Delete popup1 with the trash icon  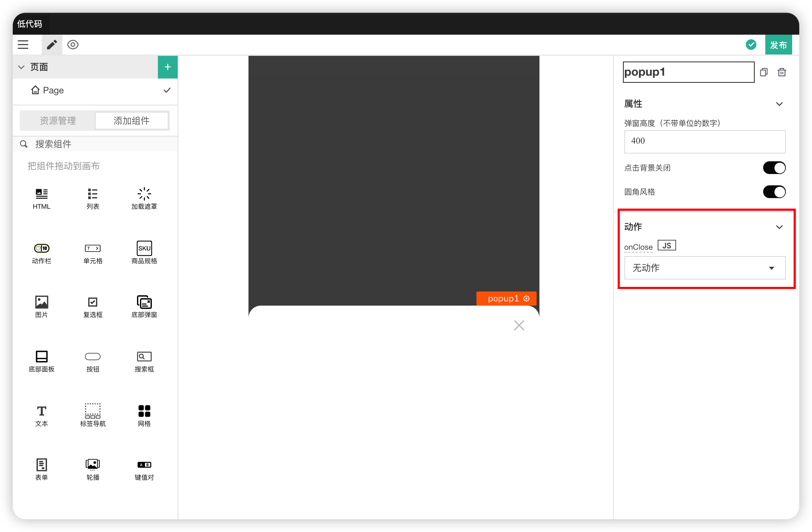782,72
